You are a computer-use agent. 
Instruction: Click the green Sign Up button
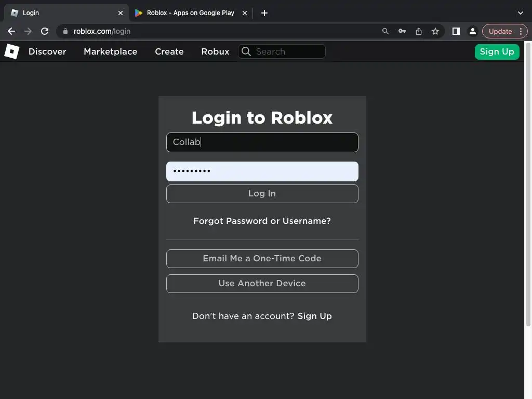point(497,51)
